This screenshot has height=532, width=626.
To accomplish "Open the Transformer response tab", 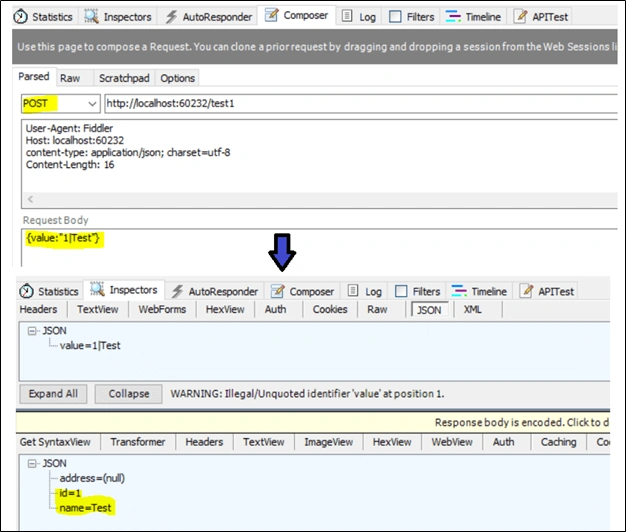I will (138, 442).
